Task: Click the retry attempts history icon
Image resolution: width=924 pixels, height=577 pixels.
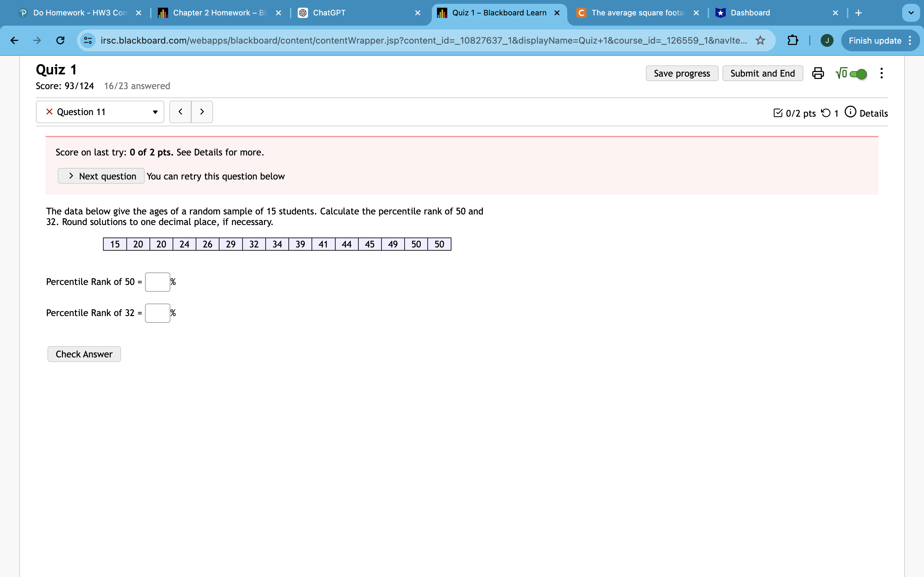Action: (826, 113)
